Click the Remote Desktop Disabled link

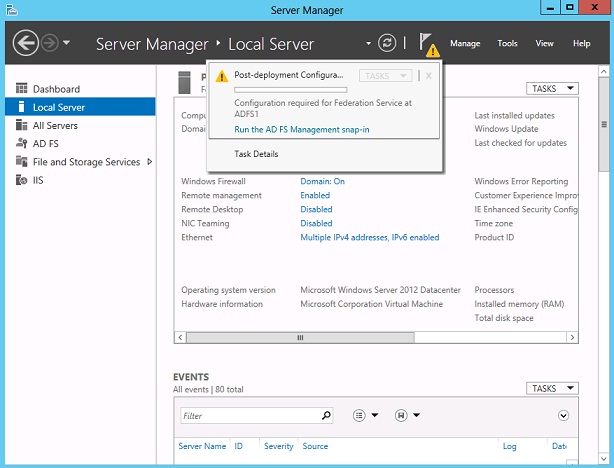click(316, 209)
